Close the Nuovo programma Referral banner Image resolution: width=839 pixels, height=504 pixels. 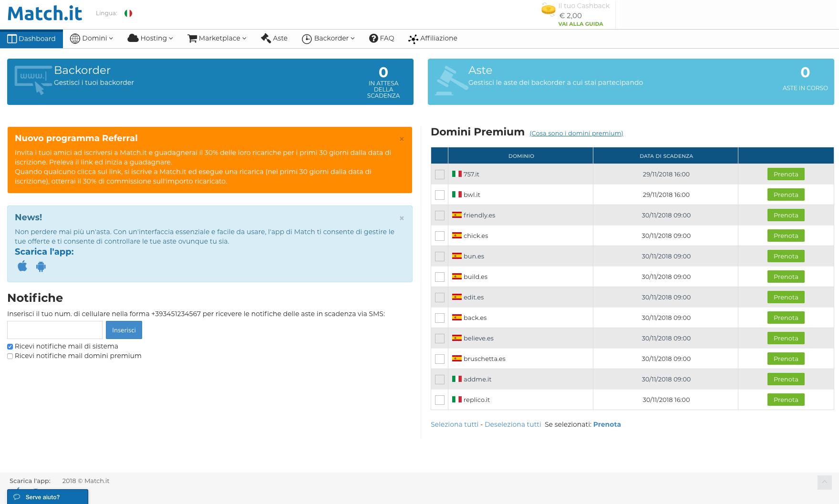pos(402,139)
